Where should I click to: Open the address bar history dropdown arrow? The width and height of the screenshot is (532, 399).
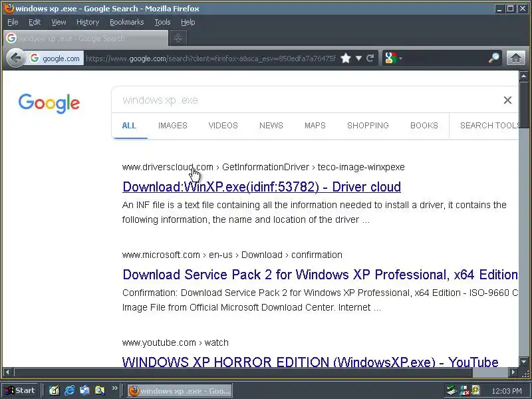coord(358,59)
